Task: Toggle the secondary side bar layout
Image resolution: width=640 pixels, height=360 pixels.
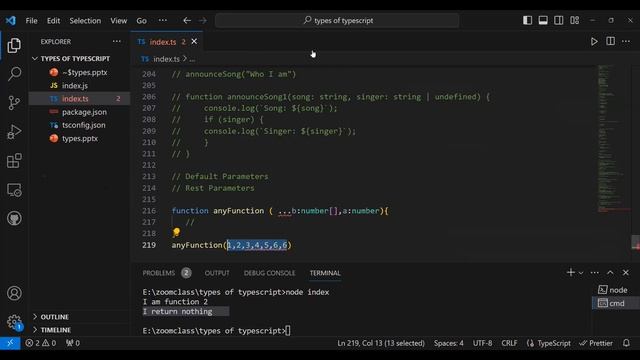Action: [559, 20]
